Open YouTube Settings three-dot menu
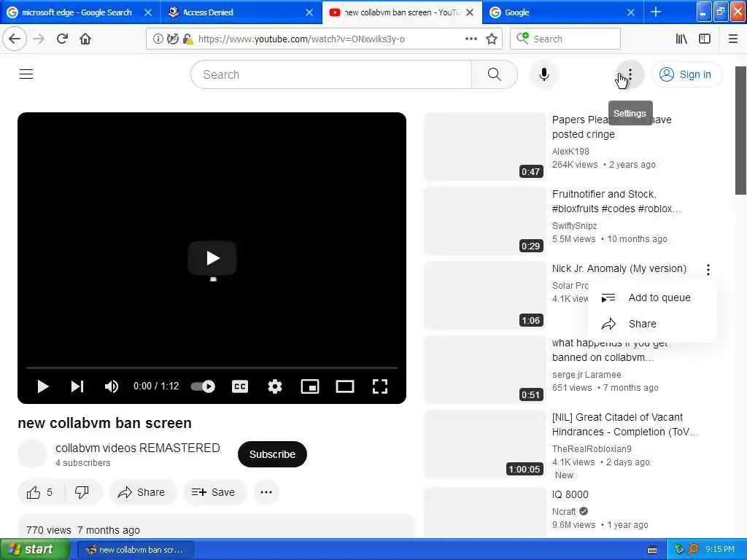 [x=630, y=74]
